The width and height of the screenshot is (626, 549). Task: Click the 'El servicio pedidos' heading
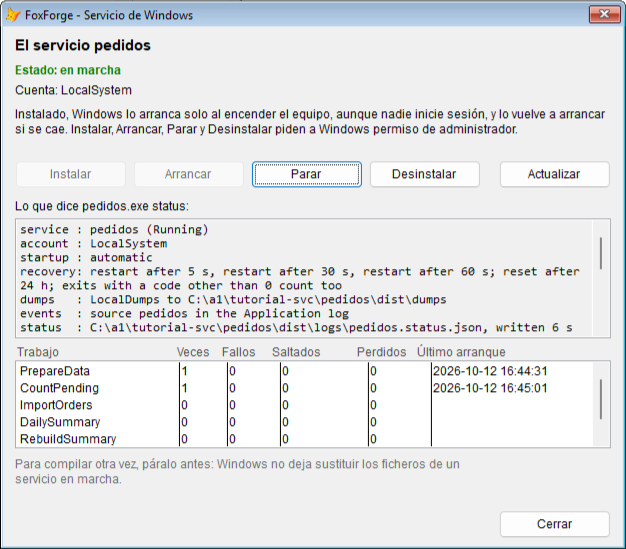coord(83,46)
